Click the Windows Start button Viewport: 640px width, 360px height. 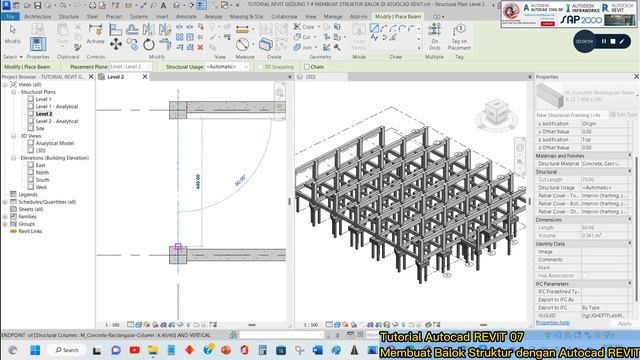(35, 350)
